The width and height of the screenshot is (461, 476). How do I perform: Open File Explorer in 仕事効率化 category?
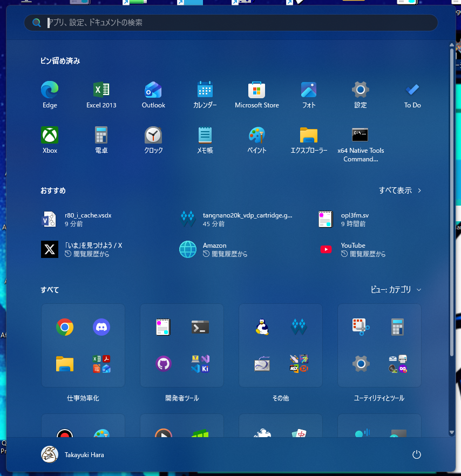click(65, 364)
